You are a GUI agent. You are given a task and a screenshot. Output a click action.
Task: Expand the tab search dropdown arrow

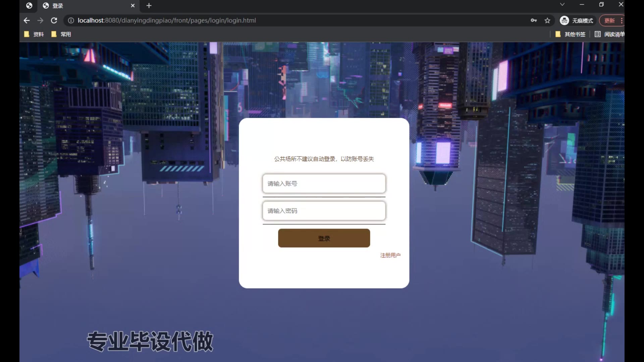tap(562, 4)
